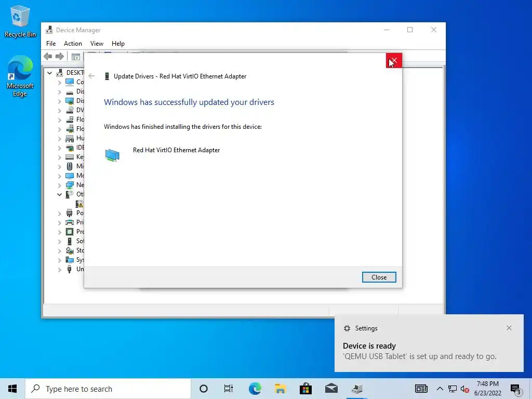The width and height of the screenshot is (532, 399).
Task: Select the unknown device warning icon
Action: click(79, 204)
